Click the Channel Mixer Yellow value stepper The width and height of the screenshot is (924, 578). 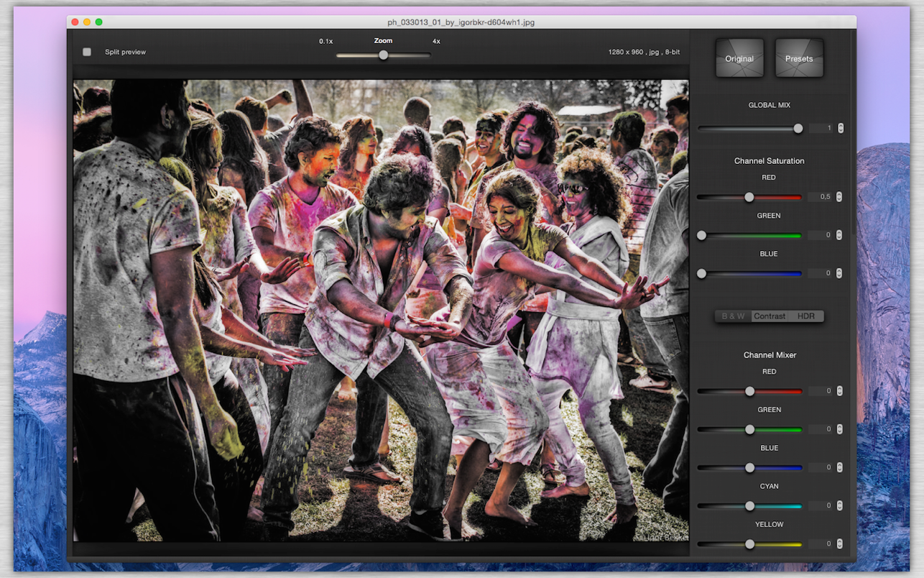[x=839, y=544]
